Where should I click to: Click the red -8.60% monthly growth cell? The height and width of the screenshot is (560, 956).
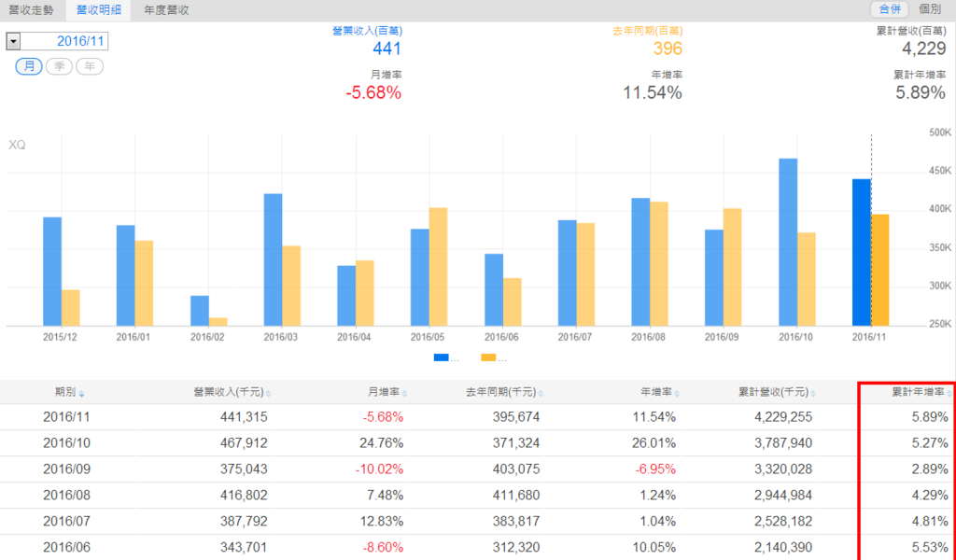tap(383, 548)
